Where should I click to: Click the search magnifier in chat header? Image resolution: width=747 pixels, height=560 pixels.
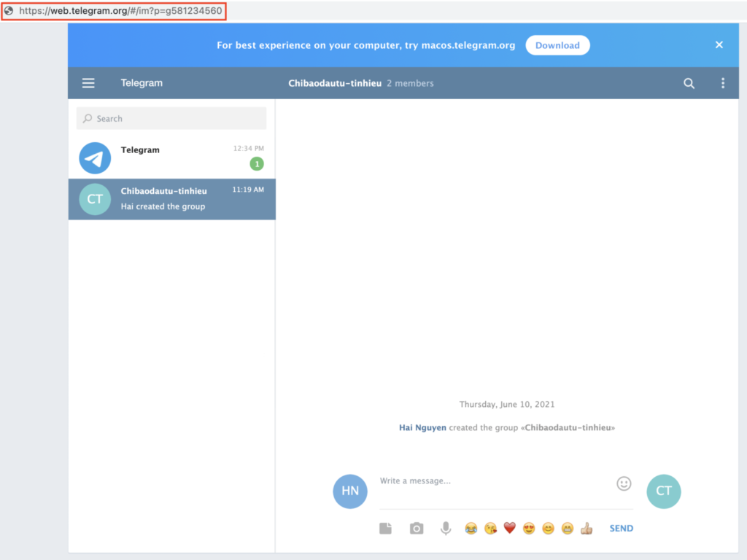coord(689,83)
